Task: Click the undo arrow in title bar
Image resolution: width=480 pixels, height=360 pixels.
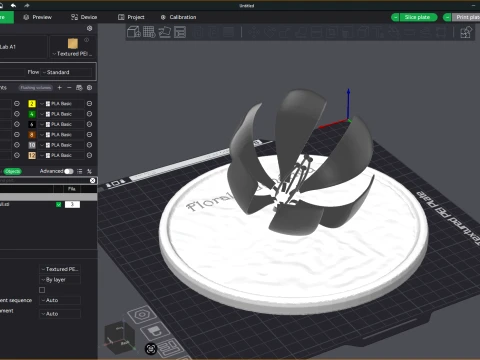Action: coord(13,5)
